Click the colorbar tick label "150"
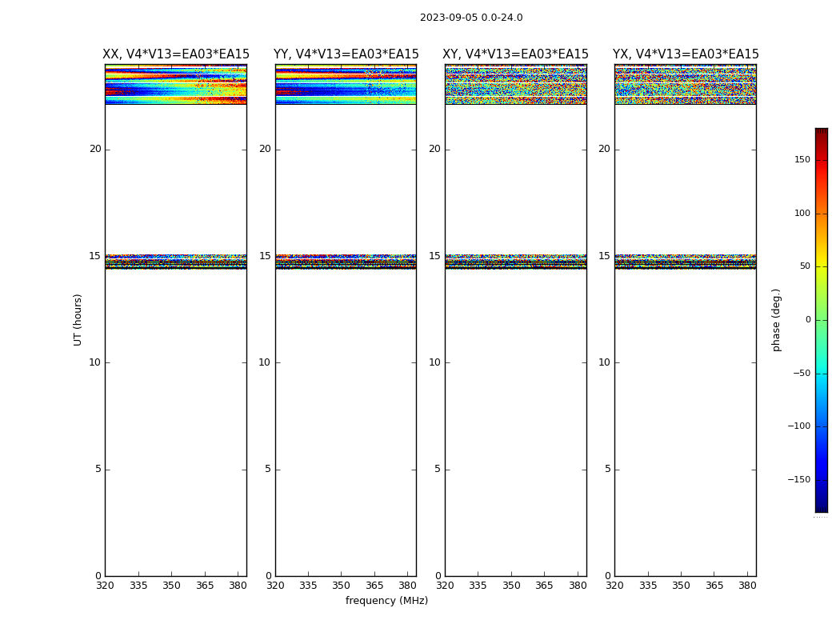Image resolution: width=840 pixels, height=640 pixels. (x=802, y=159)
